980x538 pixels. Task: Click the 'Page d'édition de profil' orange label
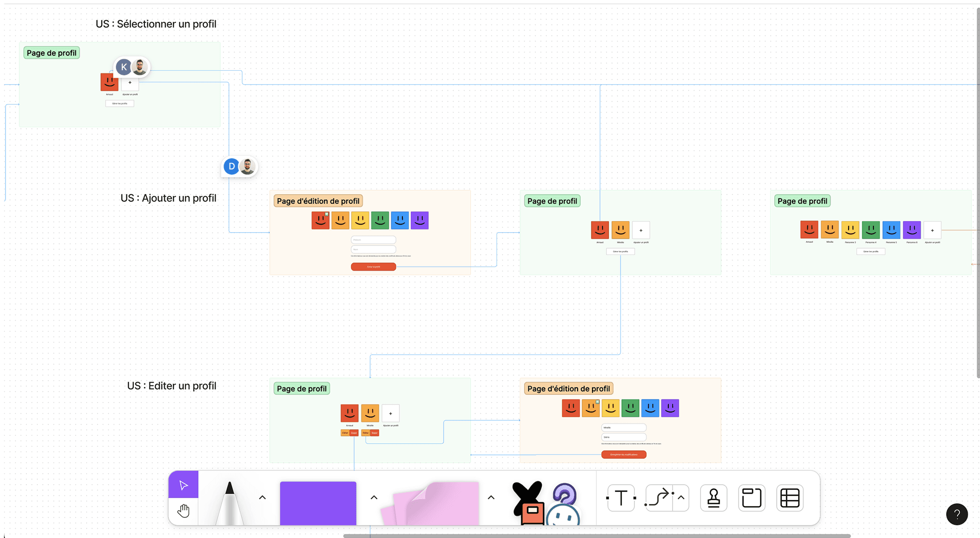(x=318, y=201)
